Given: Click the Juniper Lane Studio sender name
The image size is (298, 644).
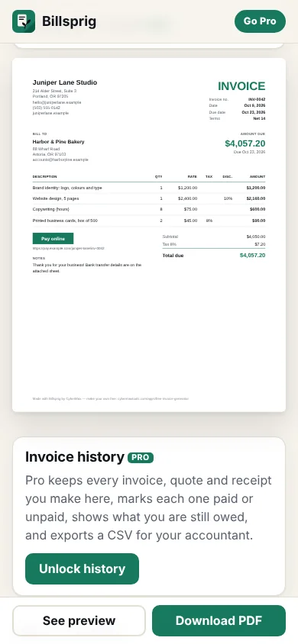Looking at the screenshot, I should pyautogui.click(x=65, y=82).
